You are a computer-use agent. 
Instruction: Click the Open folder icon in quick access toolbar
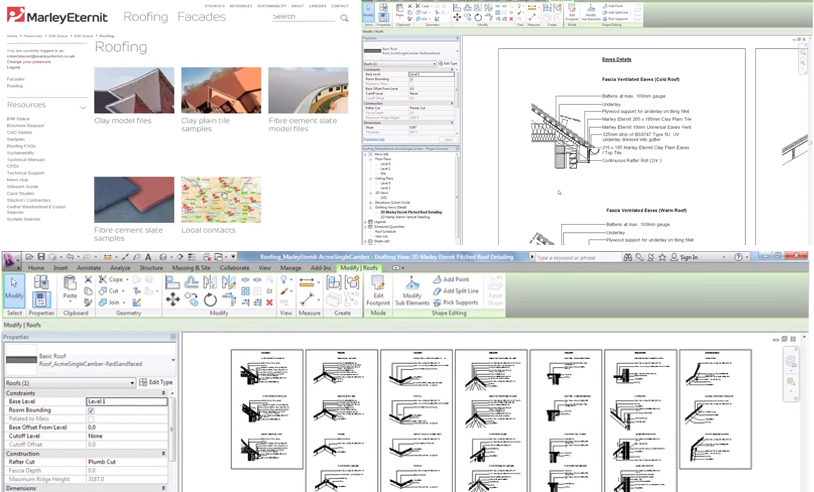pyautogui.click(x=29, y=257)
